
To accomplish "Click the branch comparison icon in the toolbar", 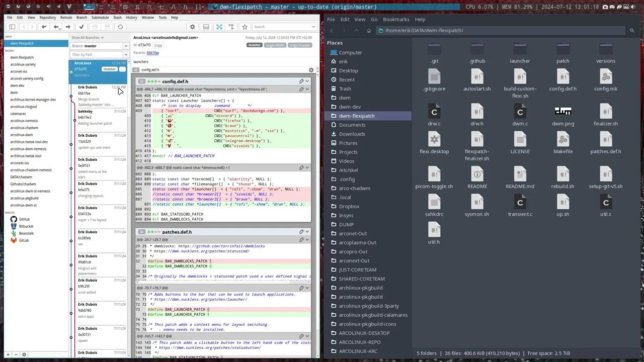I will (232, 27).
